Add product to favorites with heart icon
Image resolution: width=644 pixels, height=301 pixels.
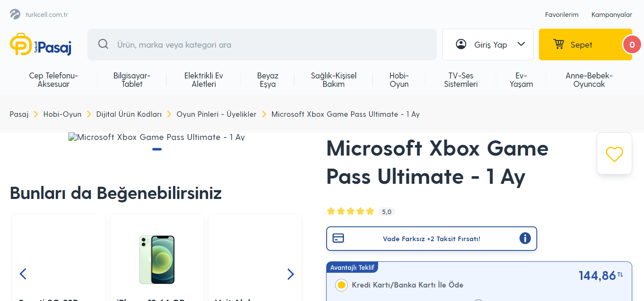pyautogui.click(x=614, y=153)
